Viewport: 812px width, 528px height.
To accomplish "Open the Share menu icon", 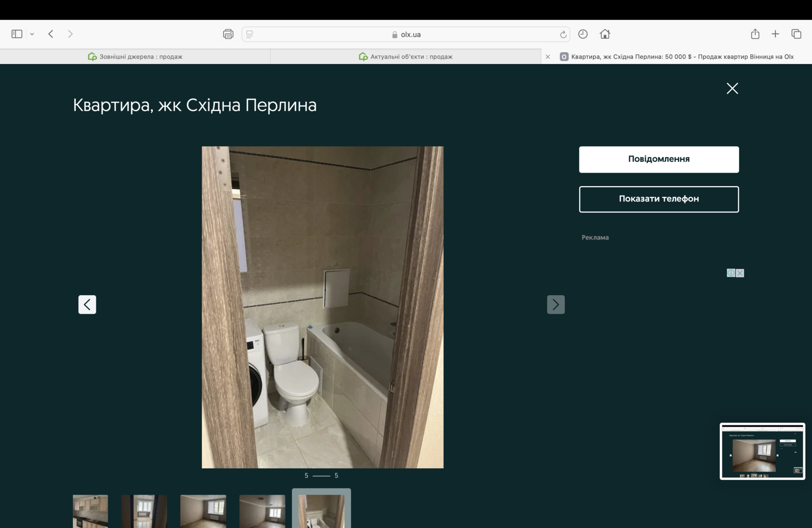I will [755, 34].
